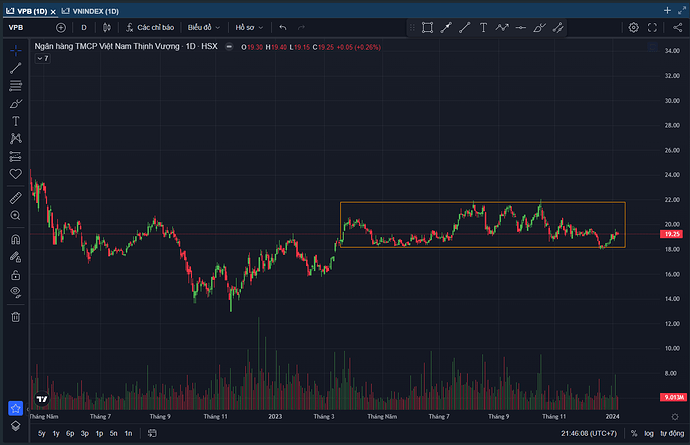Toggle lock all drawing tools
This screenshot has width=690, height=445.
pyautogui.click(x=15, y=274)
